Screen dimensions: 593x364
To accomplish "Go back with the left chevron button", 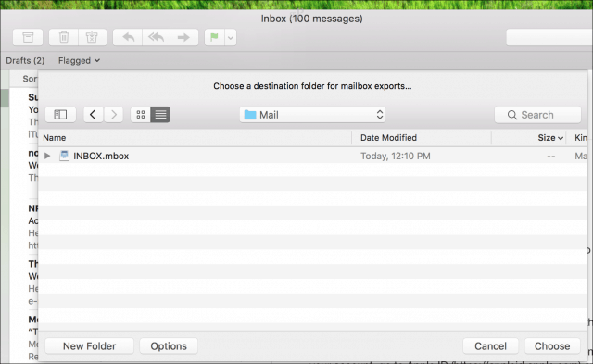I will (93, 115).
